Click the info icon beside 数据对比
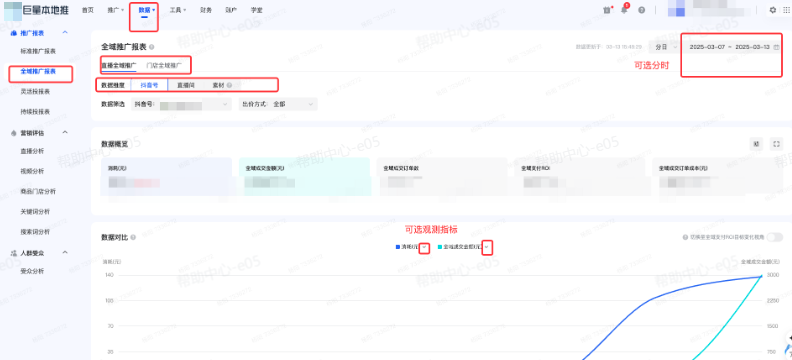 [x=133, y=237]
